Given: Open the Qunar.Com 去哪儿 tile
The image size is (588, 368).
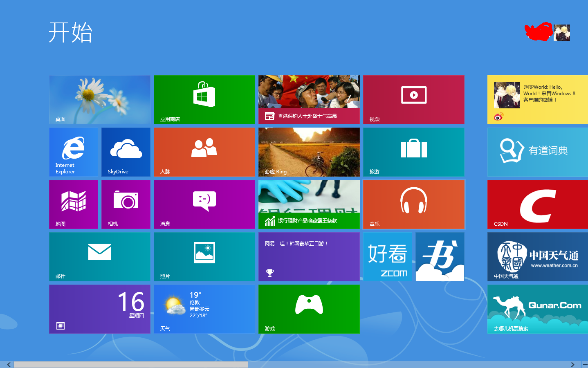Looking at the screenshot, I should pyautogui.click(x=538, y=309).
